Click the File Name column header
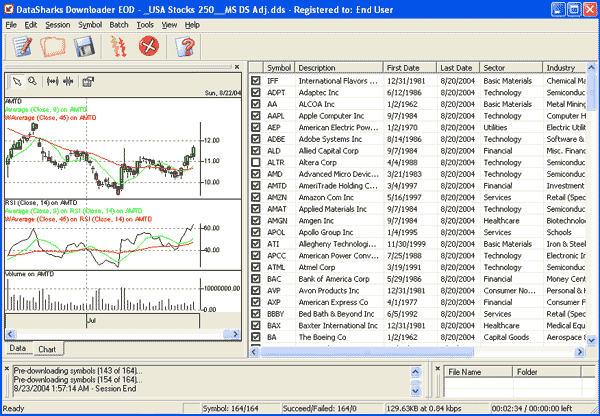 [478, 372]
